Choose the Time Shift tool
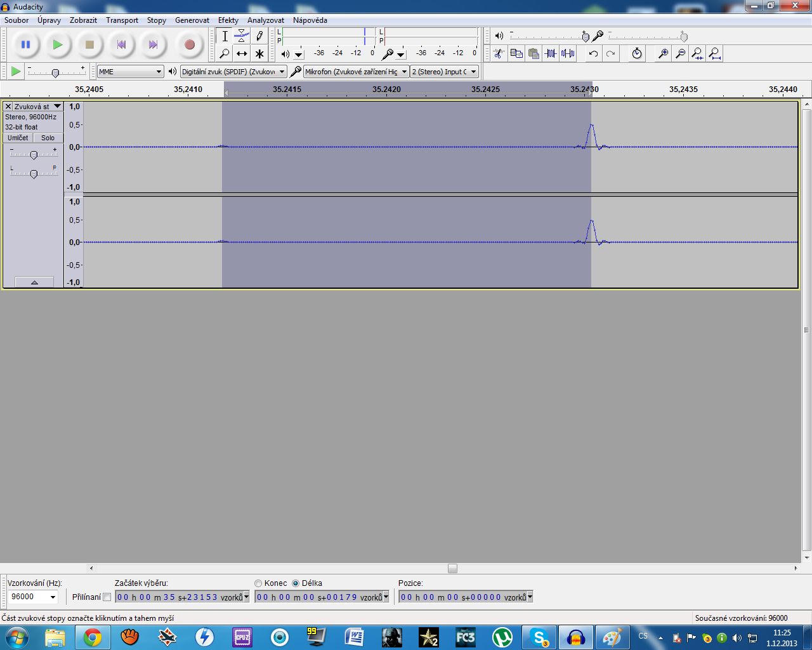812x650 pixels. pyautogui.click(x=242, y=54)
